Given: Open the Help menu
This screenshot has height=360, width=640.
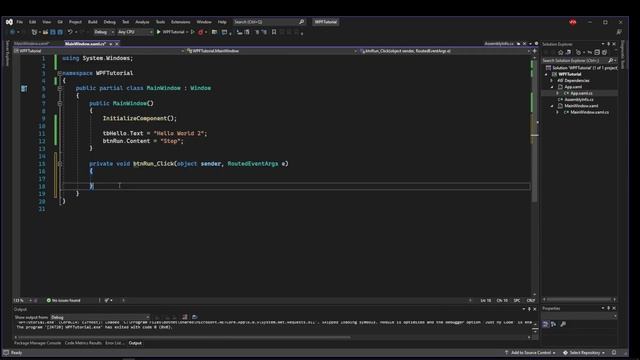Looking at the screenshot, I should click(x=222, y=22).
